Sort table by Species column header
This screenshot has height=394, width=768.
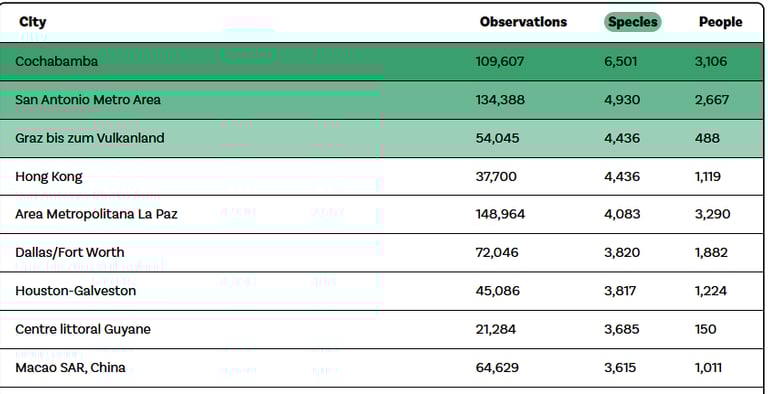[632, 22]
